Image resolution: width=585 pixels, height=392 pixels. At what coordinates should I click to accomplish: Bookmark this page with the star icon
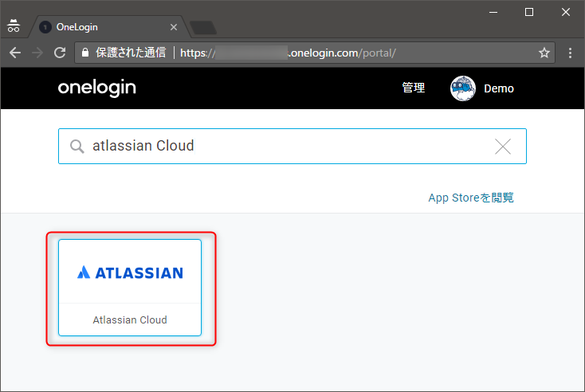(544, 53)
